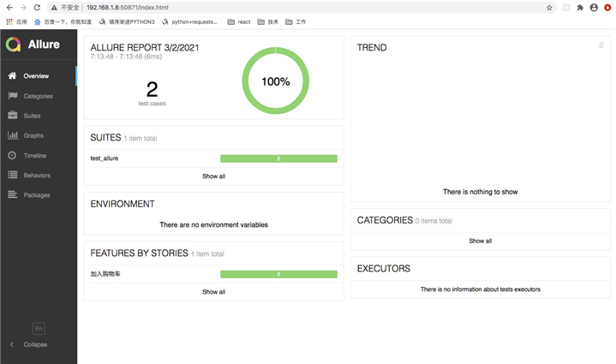
Task: Click the browser back arrow
Action: (9, 8)
